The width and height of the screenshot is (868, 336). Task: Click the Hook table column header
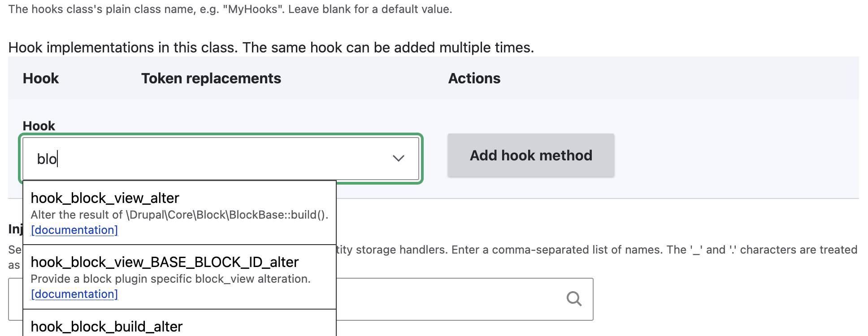tap(41, 78)
